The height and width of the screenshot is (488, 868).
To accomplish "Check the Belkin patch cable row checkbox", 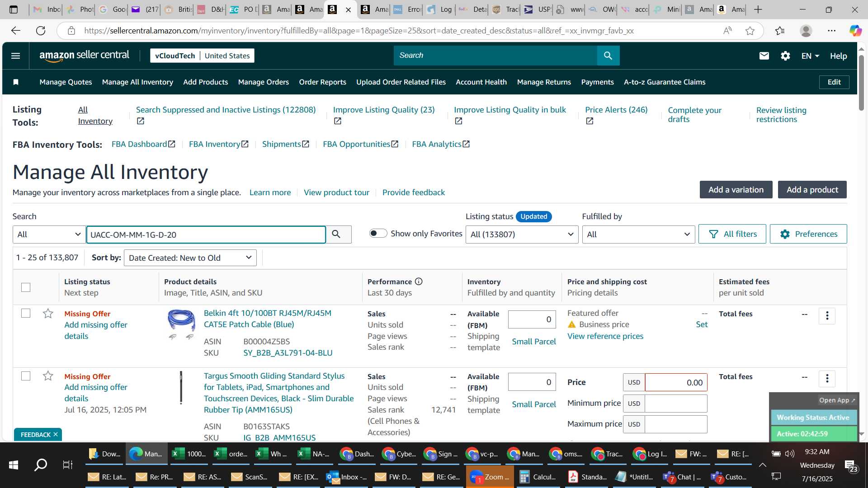I will 26,313.
